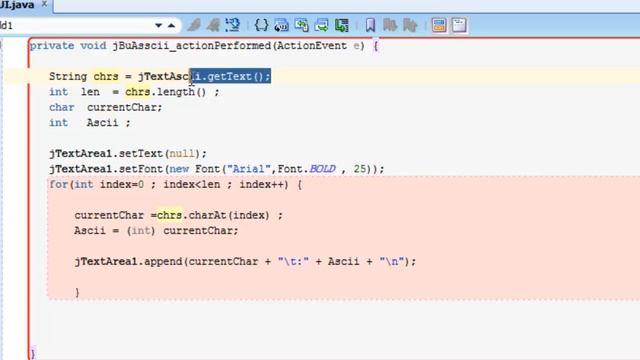640x360 pixels.
Task: Click the "Arial" string literal
Action: (249, 169)
